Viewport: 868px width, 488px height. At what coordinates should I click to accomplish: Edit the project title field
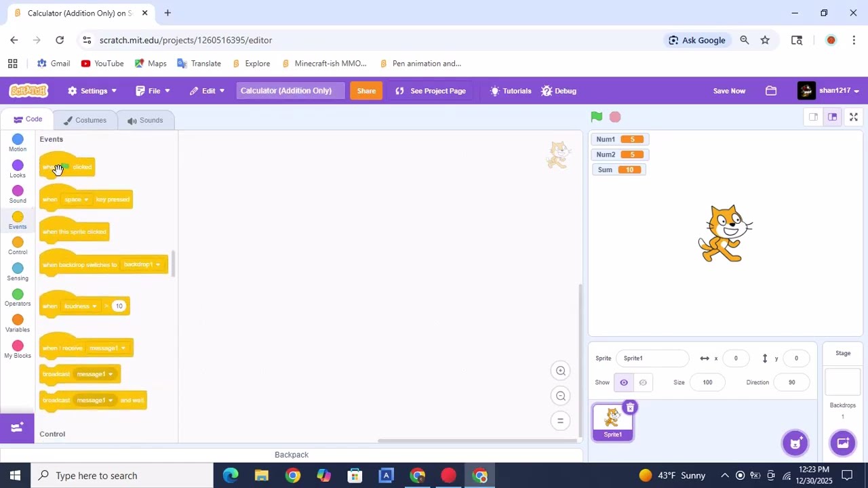(290, 91)
